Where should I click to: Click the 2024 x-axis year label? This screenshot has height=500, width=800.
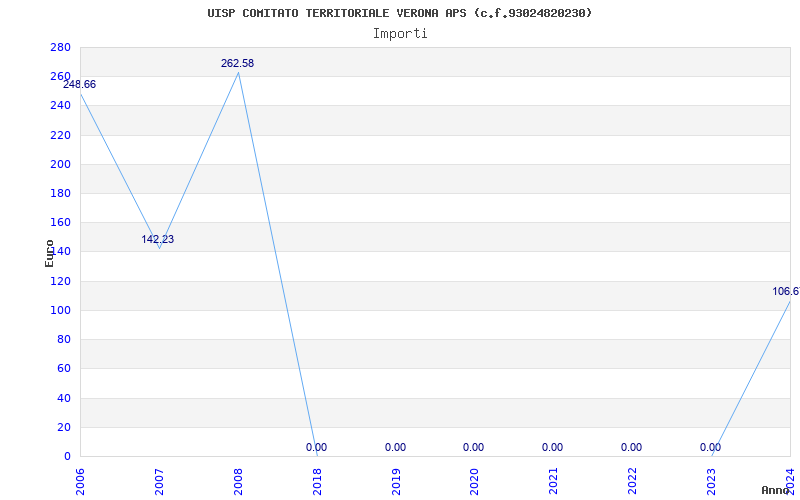pyautogui.click(x=790, y=481)
